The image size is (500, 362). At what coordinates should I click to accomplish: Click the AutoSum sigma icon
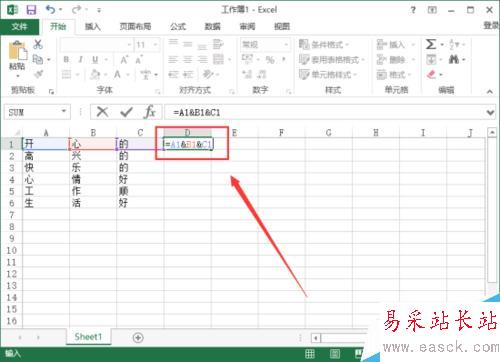coord(431,44)
